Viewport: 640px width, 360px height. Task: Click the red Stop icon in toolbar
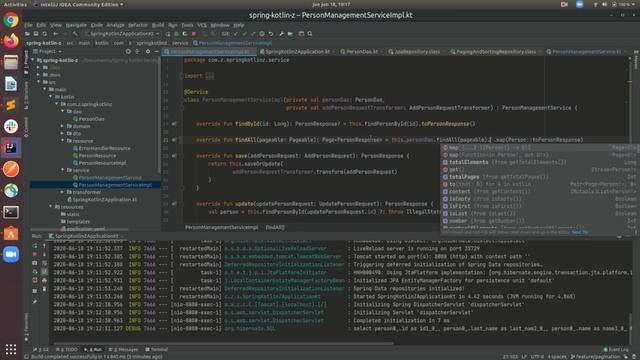coord(194,34)
